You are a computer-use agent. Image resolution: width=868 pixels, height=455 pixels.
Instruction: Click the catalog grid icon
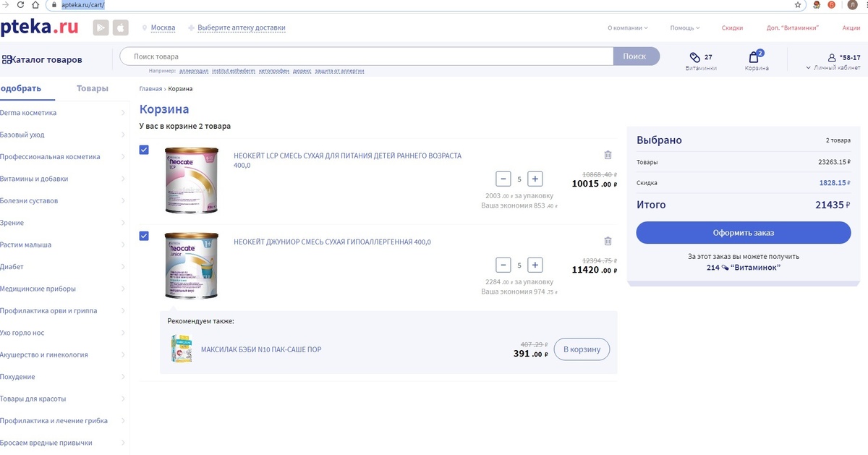pyautogui.click(x=6, y=60)
